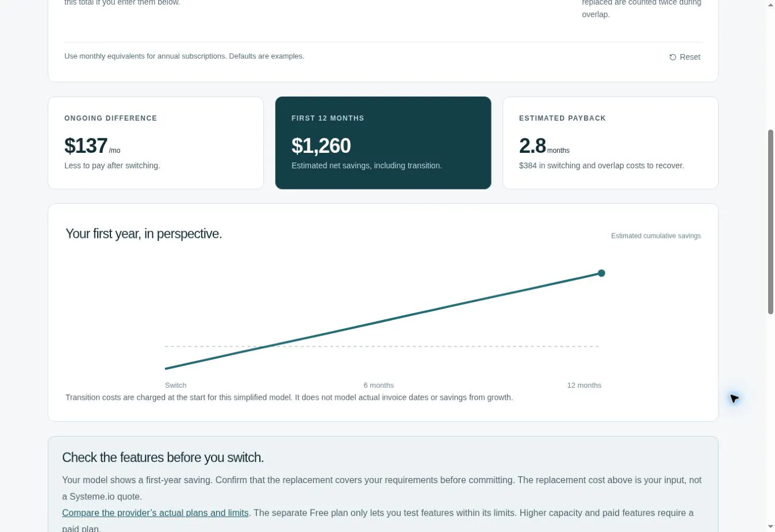Click the cumulative savings trend line
Image resolution: width=775 pixels, height=532 pixels.
[383, 321]
